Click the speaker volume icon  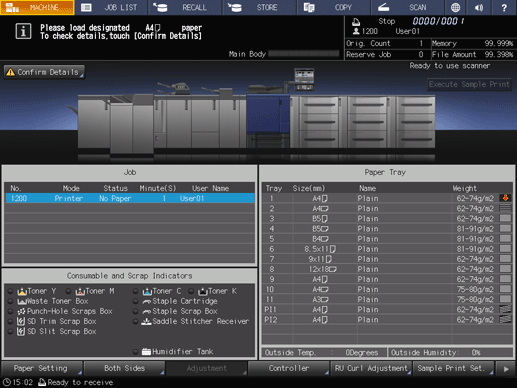point(479,7)
